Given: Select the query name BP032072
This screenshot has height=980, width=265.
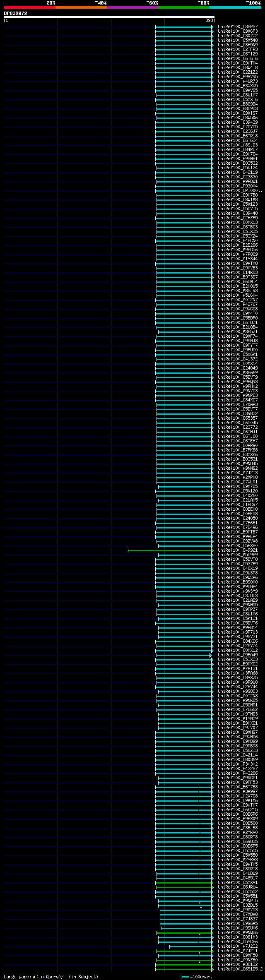Looking at the screenshot, I should tap(16, 13).
